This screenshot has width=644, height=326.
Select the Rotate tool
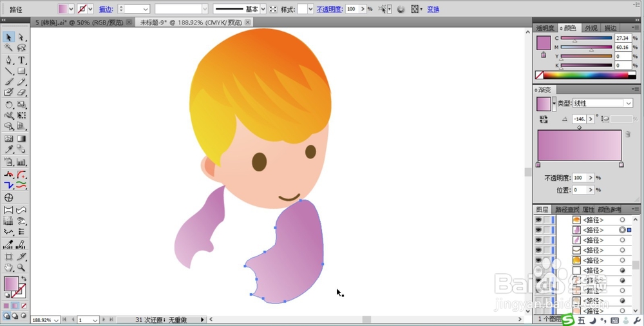tap(8, 105)
